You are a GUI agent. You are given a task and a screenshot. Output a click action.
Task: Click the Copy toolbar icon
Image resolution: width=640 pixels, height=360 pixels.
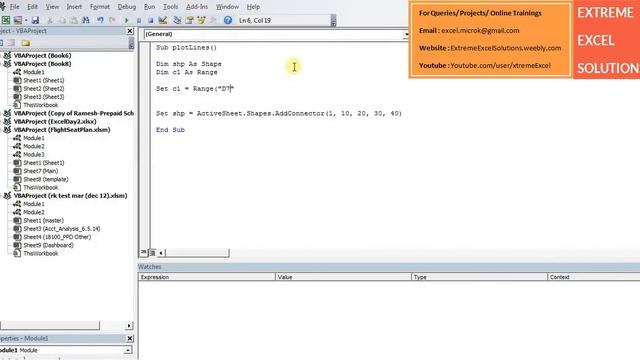coord(62,20)
